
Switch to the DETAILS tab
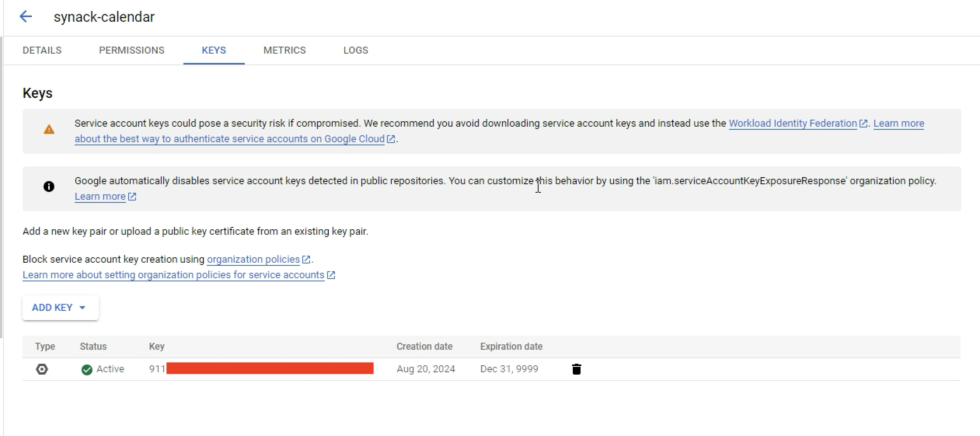pyautogui.click(x=42, y=50)
